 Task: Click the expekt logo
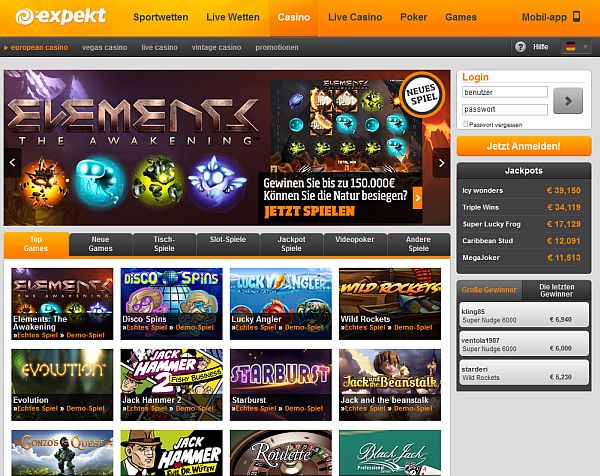coord(60,16)
